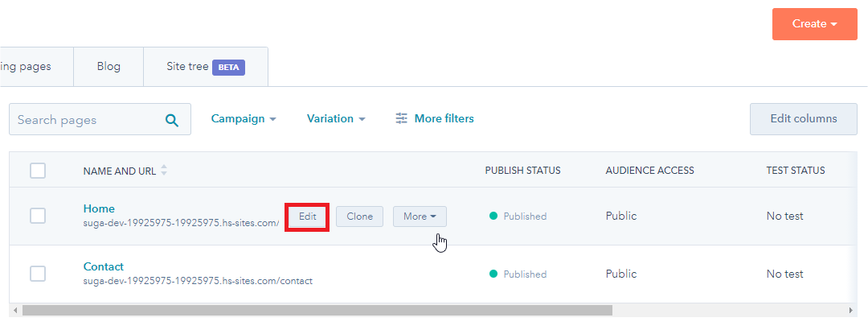This screenshot has width=868, height=330.
Task: Focus the Search pages input field
Action: [84, 120]
